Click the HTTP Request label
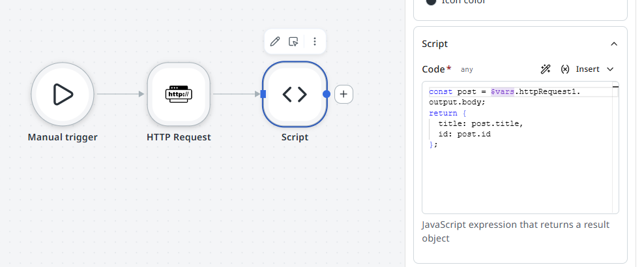 pyautogui.click(x=179, y=137)
